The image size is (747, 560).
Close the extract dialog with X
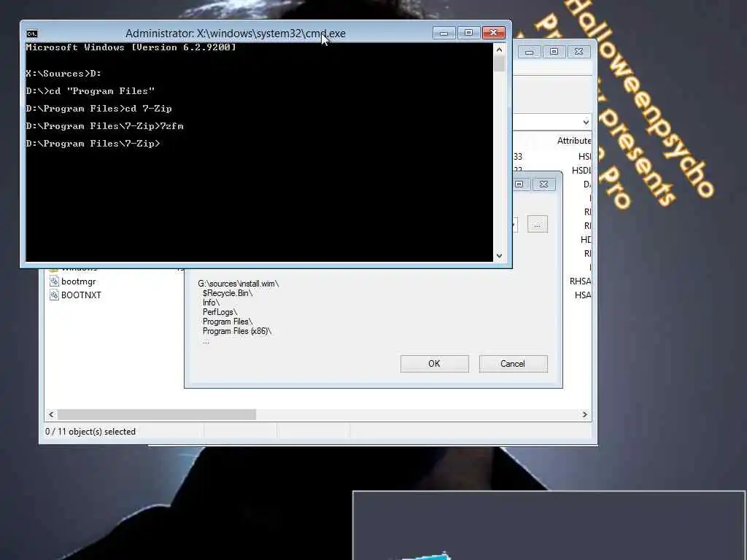(x=543, y=184)
